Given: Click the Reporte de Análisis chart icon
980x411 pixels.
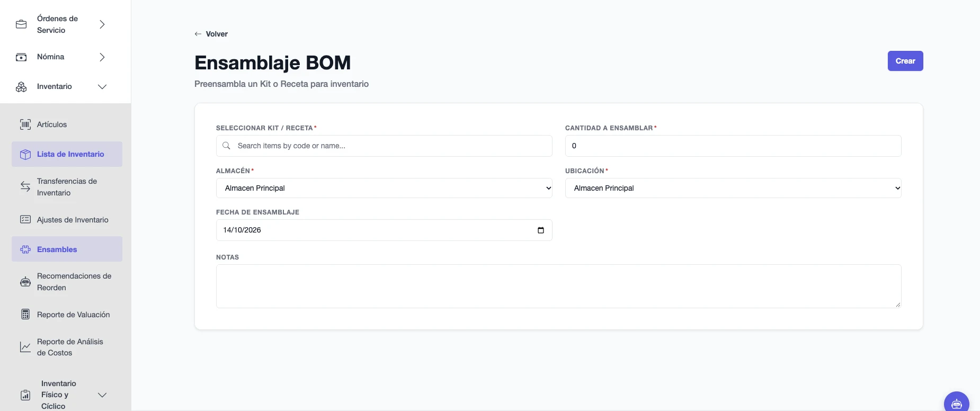Looking at the screenshot, I should 25,347.
